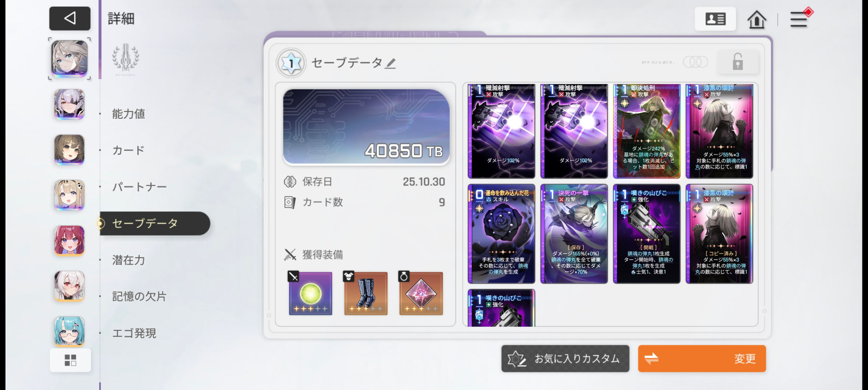Click the orange 変更 button

coord(702,359)
